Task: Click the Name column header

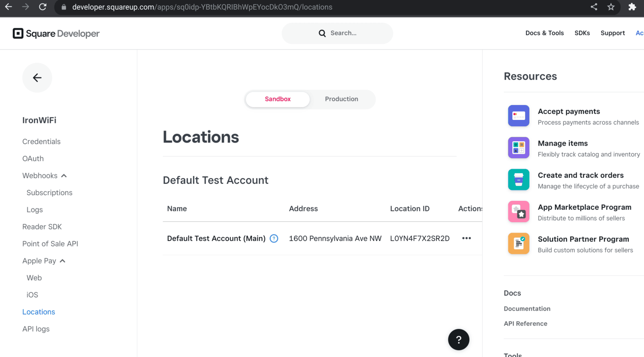Action: (177, 208)
